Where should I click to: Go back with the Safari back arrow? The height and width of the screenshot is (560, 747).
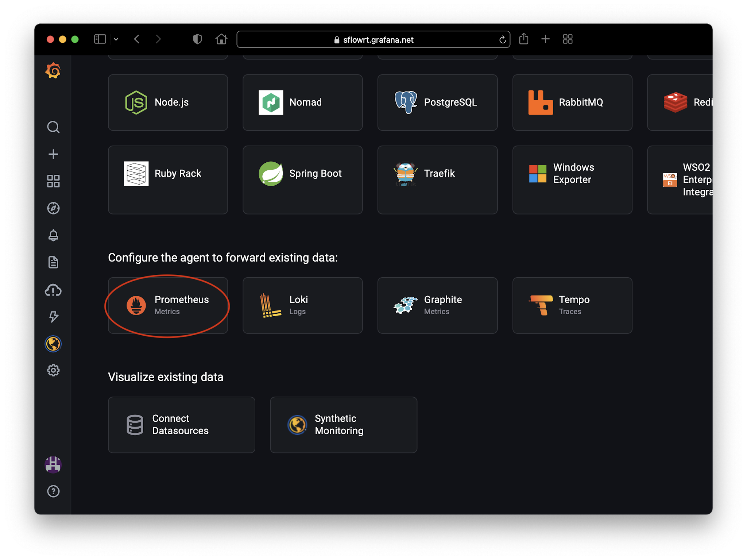coord(137,39)
